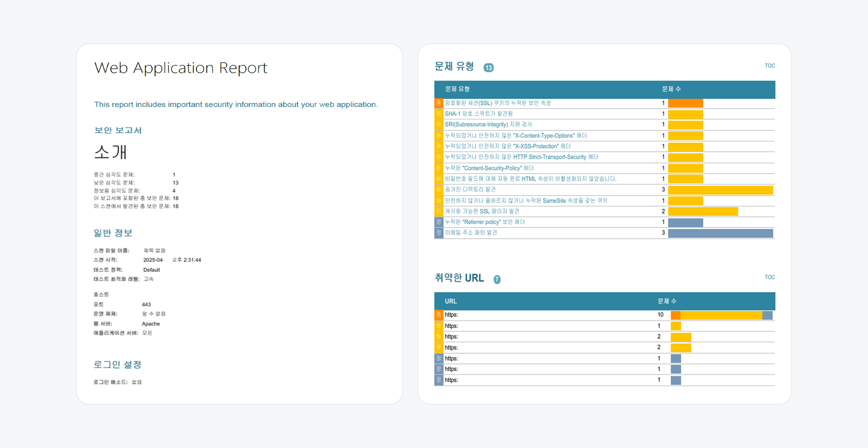The height and width of the screenshot is (448, 868).
Task: Click the orange 중 icon on first URL row
Action: (439, 315)
